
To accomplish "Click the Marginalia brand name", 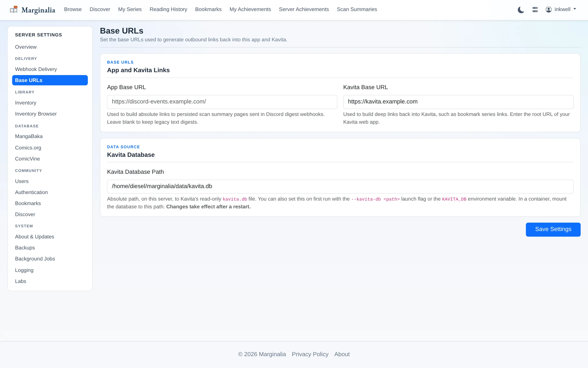I will tap(38, 10).
